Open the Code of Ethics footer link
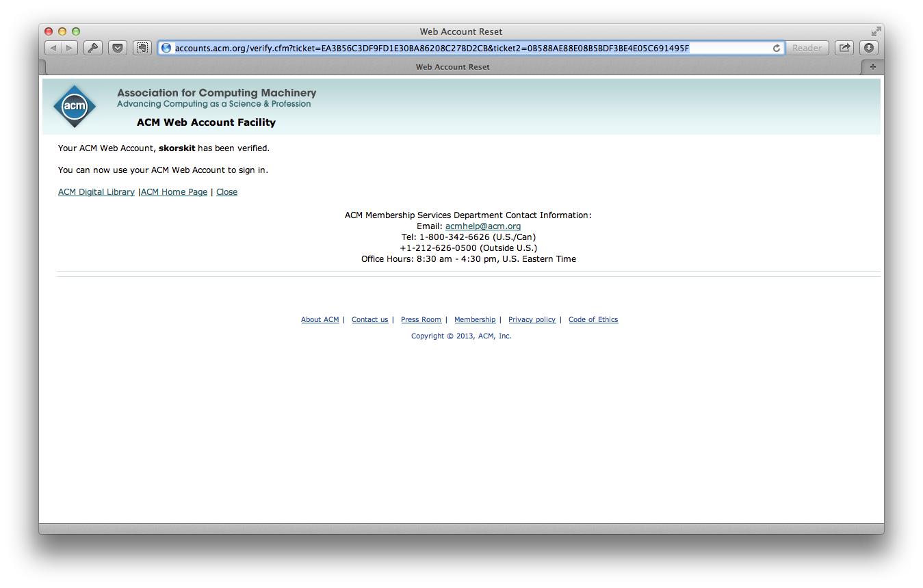 pos(593,320)
